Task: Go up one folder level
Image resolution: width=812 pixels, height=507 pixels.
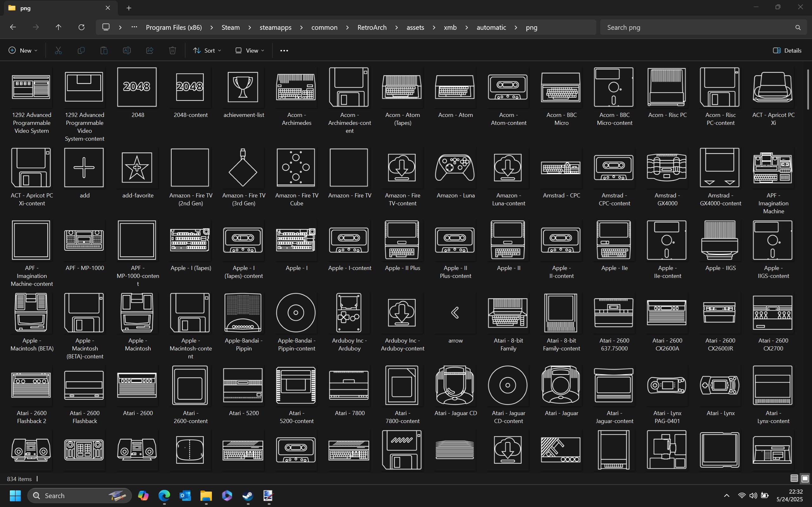Action: click(58, 27)
